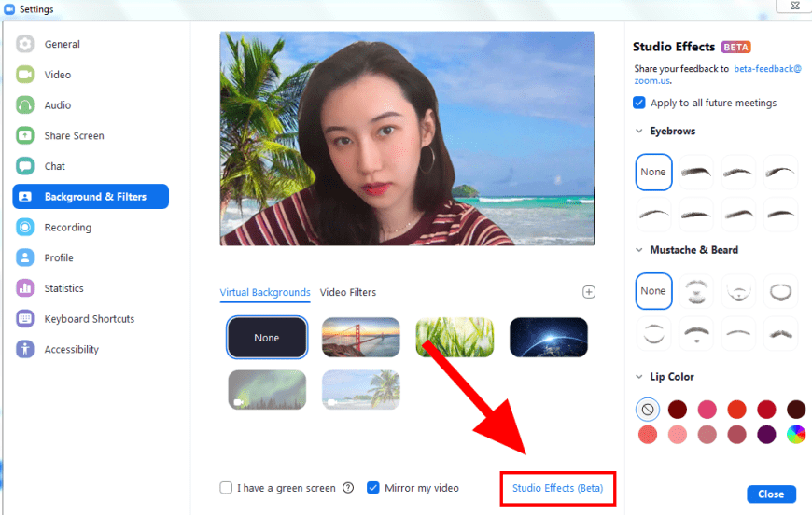This screenshot has height=515, width=812.
Task: Choose the Golden Gate Bridge background thumbnail
Action: 361,338
